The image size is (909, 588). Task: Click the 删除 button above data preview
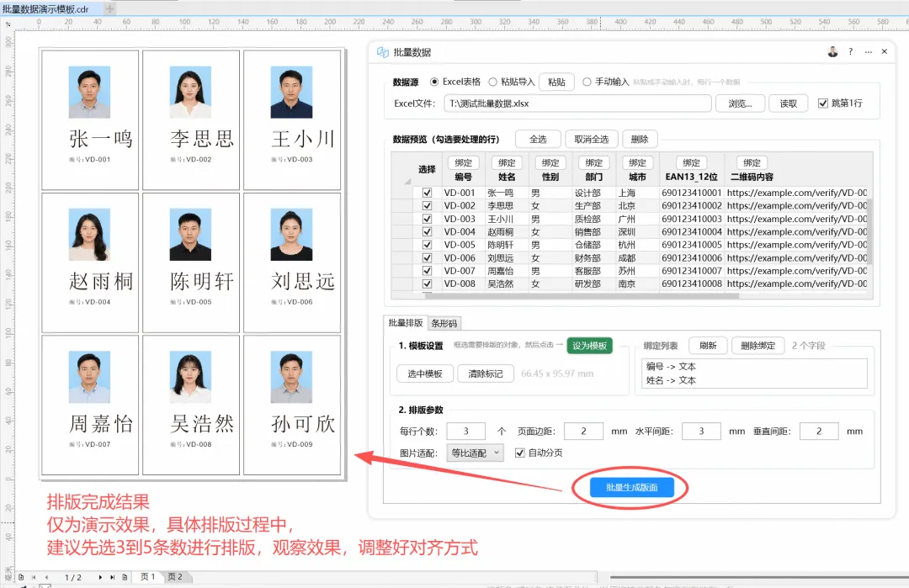pos(640,139)
